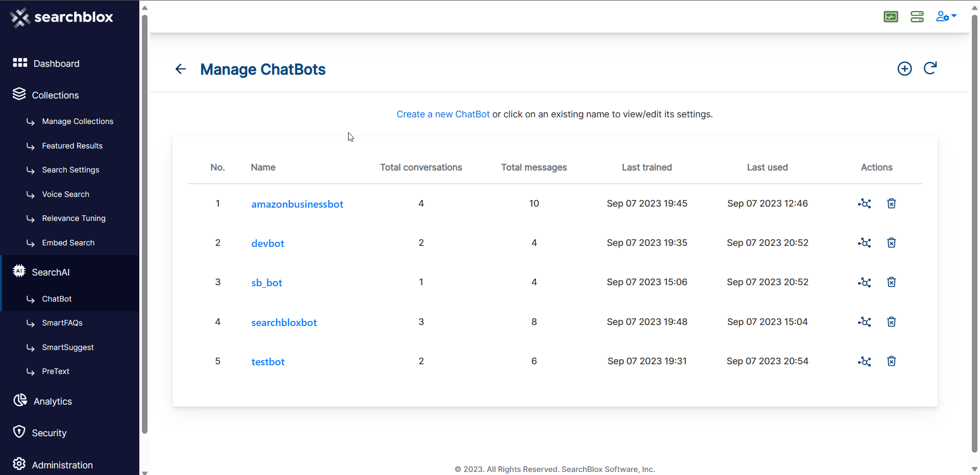
Task: Expand the Administration menu label
Action: (x=62, y=465)
